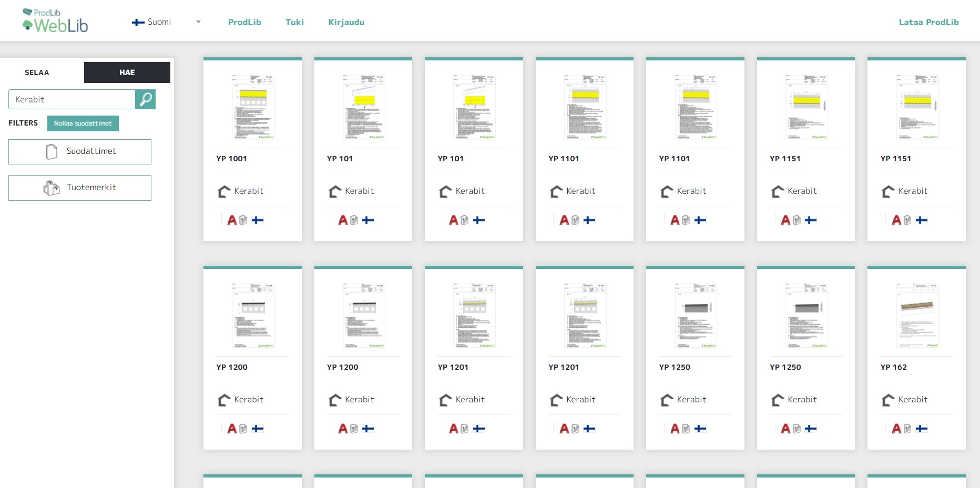The image size is (980, 488).
Task: Switch to the HAE tab
Action: [x=127, y=72]
